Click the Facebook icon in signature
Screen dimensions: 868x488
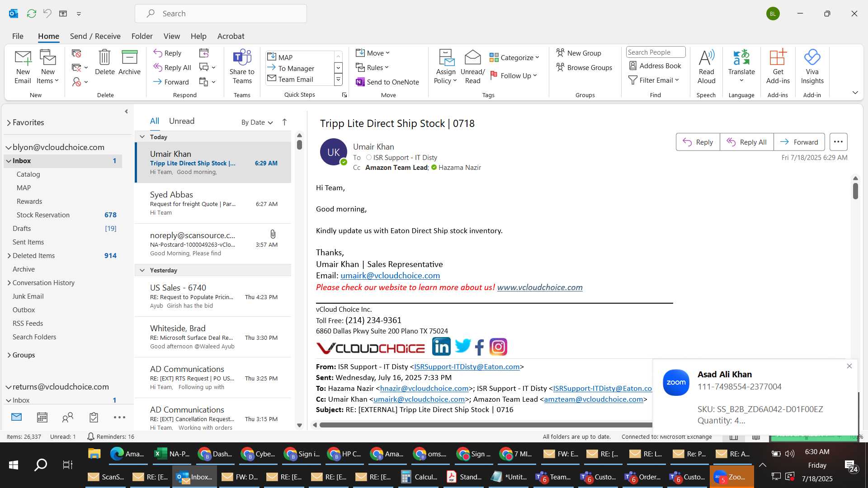(480, 347)
